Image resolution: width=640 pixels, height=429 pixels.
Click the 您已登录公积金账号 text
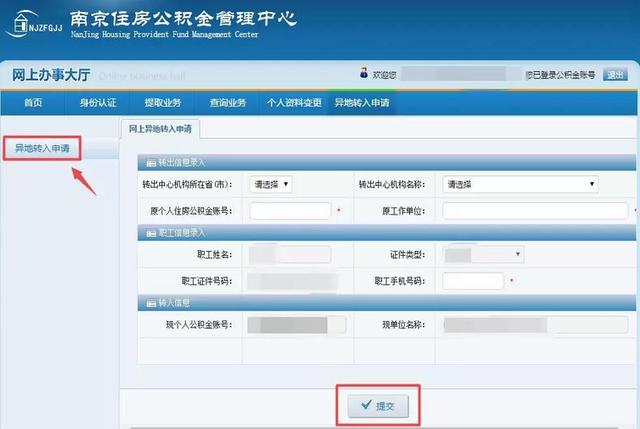[x=560, y=75]
